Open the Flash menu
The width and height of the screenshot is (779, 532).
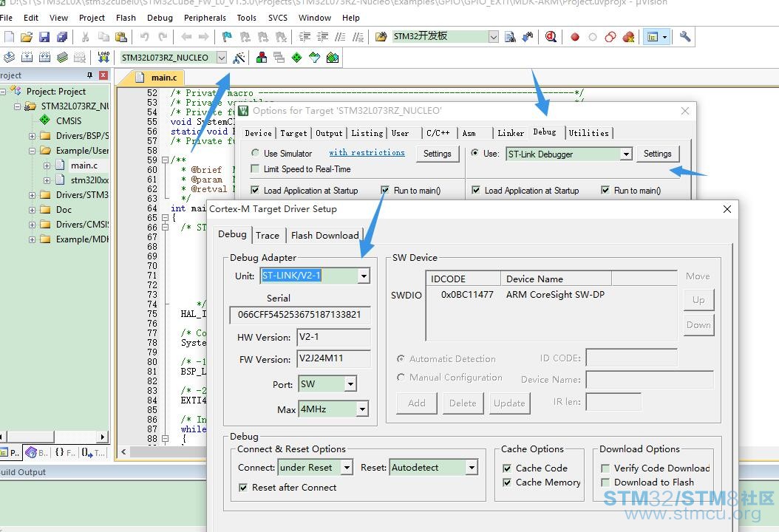[x=126, y=18]
